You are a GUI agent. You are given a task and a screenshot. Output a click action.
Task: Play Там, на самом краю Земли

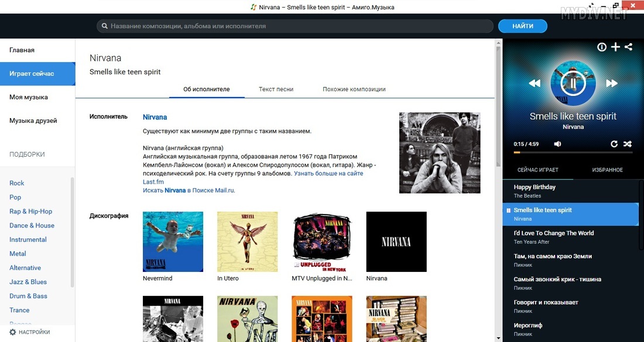pos(570,260)
